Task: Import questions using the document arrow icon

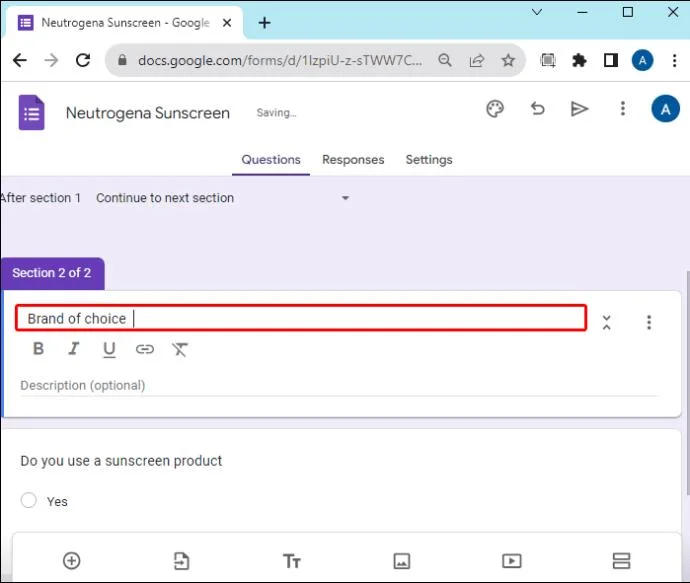Action: pos(181,561)
